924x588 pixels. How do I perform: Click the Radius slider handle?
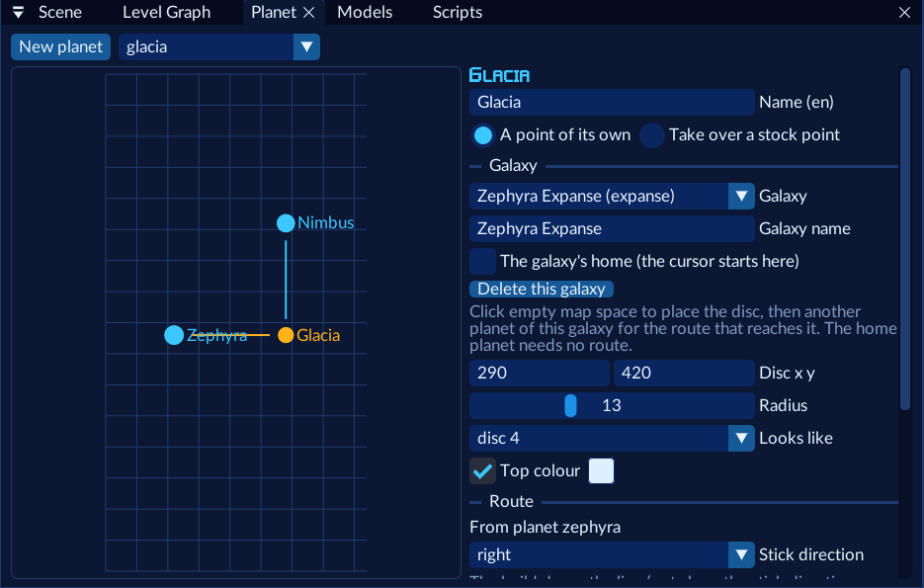point(570,405)
